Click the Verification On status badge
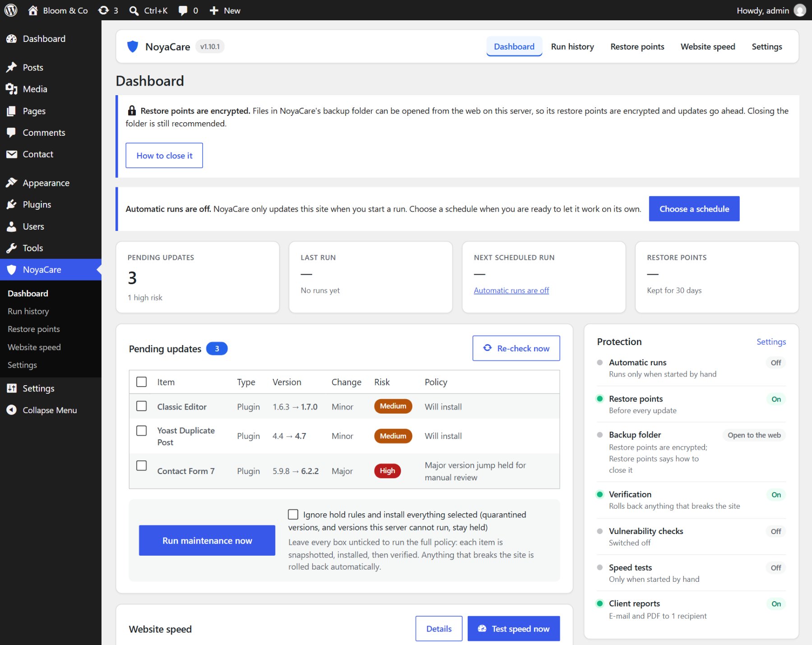The image size is (812, 645). coord(776,495)
